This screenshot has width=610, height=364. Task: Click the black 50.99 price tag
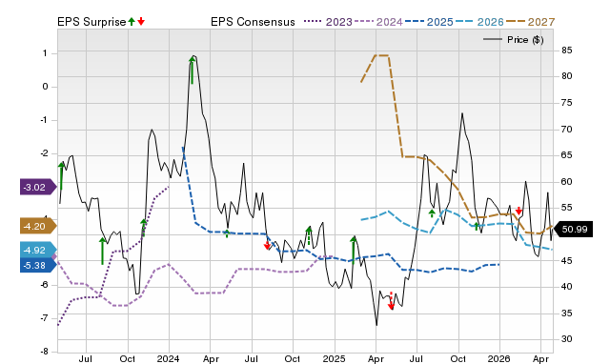(x=573, y=229)
